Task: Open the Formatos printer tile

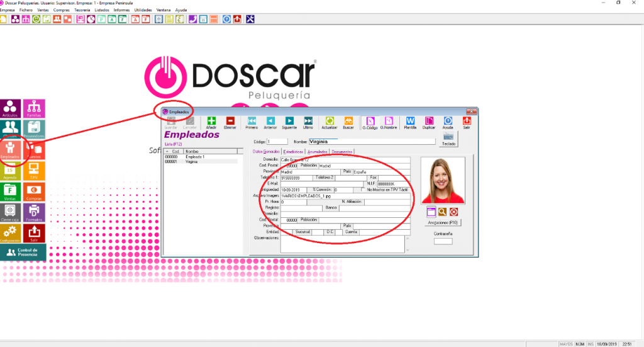Action: point(34,213)
